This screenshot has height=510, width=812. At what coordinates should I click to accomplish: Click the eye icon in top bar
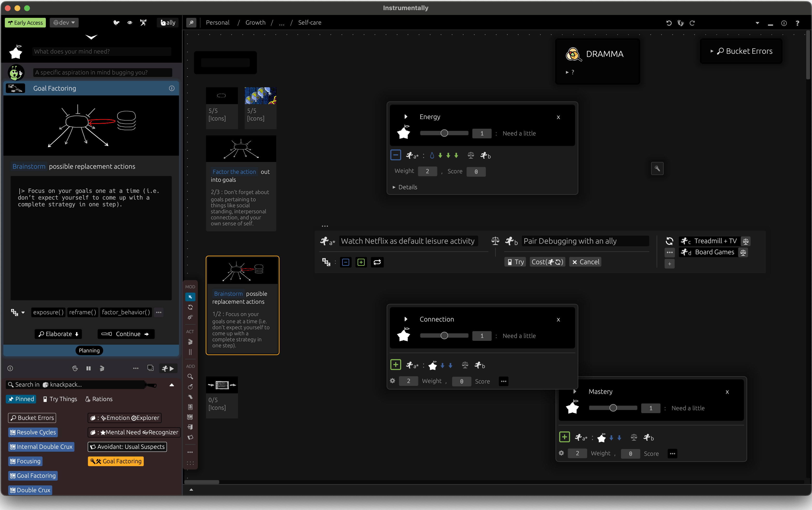(x=130, y=23)
